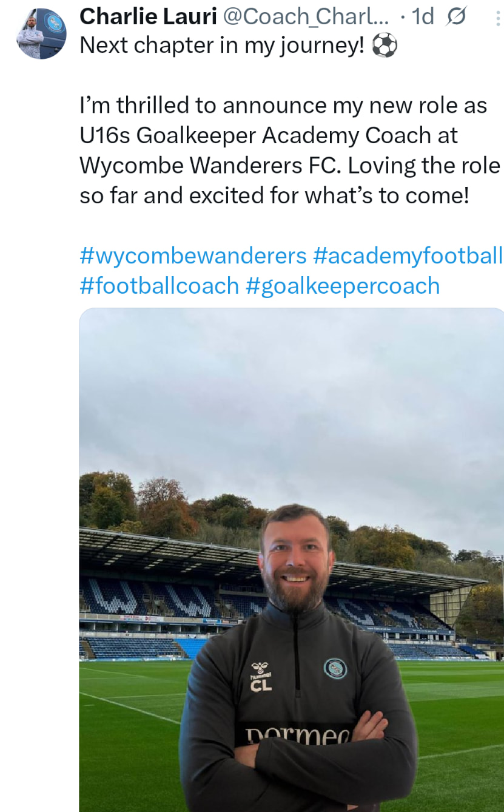Image resolution: width=504 pixels, height=812 pixels.
Task: Open the #wycombewanderers hashtag
Action: (x=193, y=255)
